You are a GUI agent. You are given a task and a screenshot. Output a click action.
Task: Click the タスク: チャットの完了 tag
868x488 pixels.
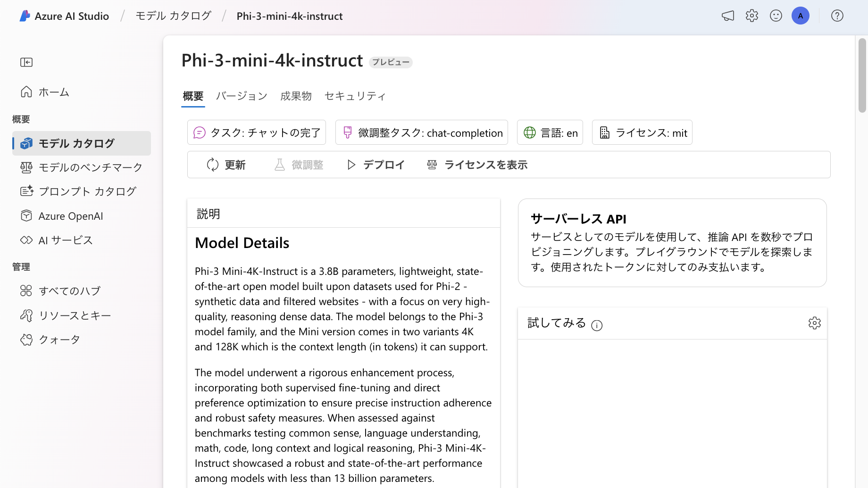point(257,132)
